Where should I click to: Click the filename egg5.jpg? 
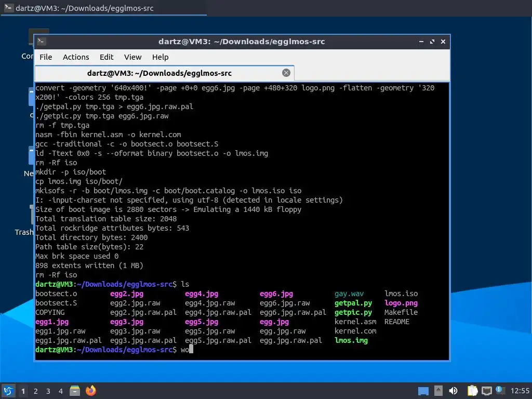202,322
